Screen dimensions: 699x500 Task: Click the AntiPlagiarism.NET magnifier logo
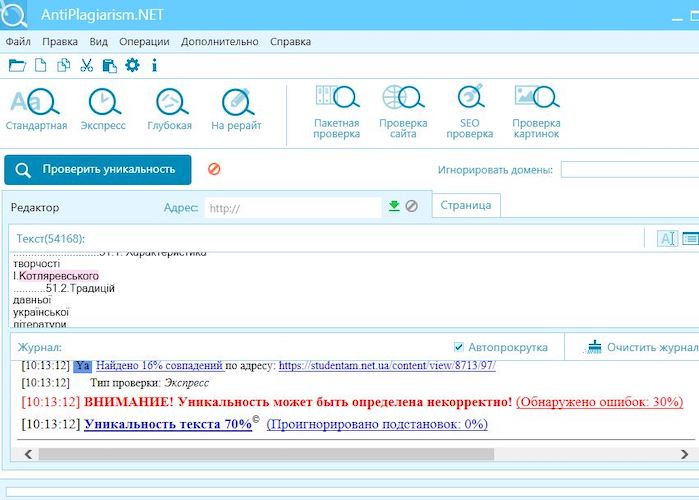pos(13,15)
